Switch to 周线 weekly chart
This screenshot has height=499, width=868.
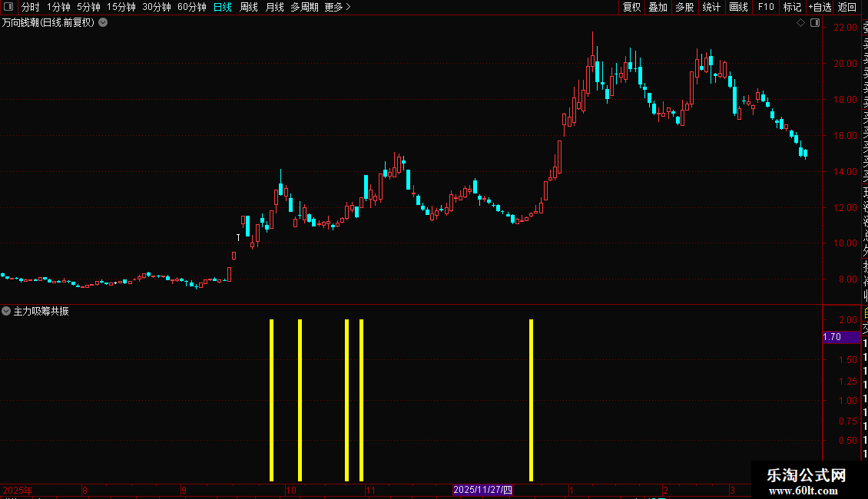click(249, 7)
